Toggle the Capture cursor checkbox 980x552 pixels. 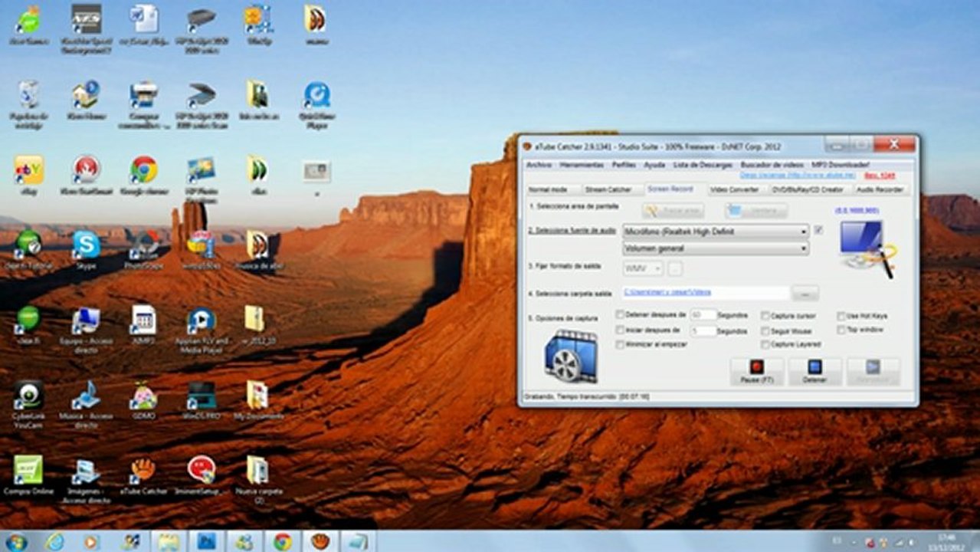(x=765, y=316)
